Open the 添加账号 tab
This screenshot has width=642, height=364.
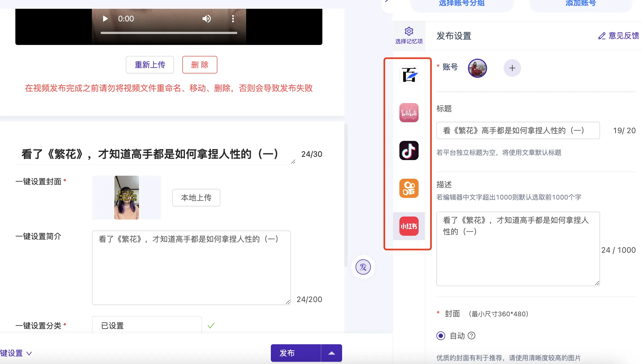pos(581,4)
